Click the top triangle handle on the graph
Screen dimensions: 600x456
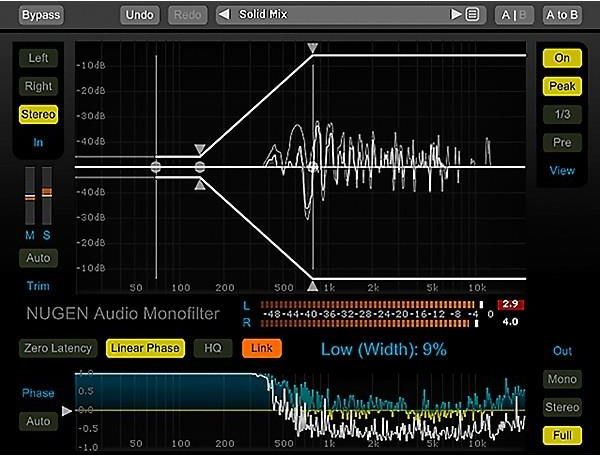coord(313,48)
